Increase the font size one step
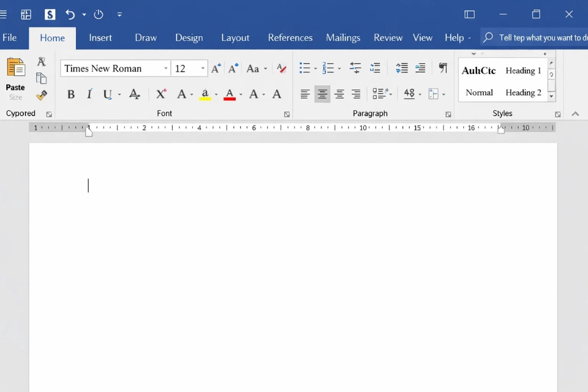Viewport: 588px width, 392px height. pyautogui.click(x=216, y=68)
